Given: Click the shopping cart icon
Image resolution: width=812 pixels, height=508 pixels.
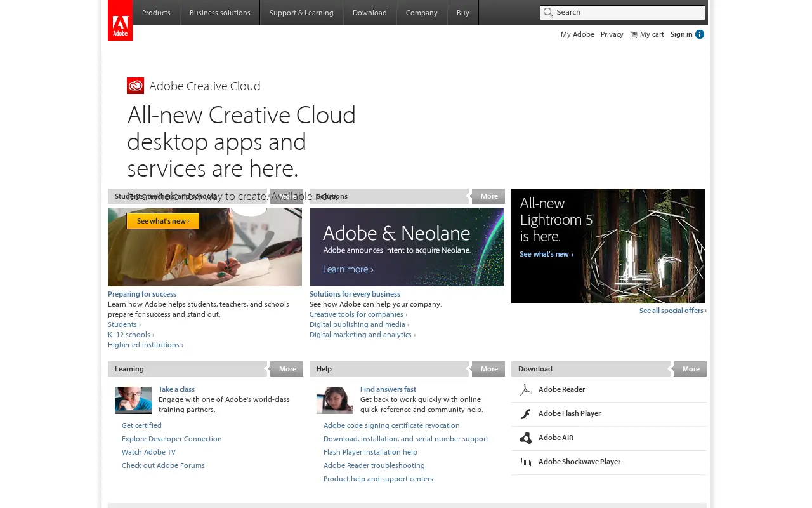Looking at the screenshot, I should [x=634, y=34].
